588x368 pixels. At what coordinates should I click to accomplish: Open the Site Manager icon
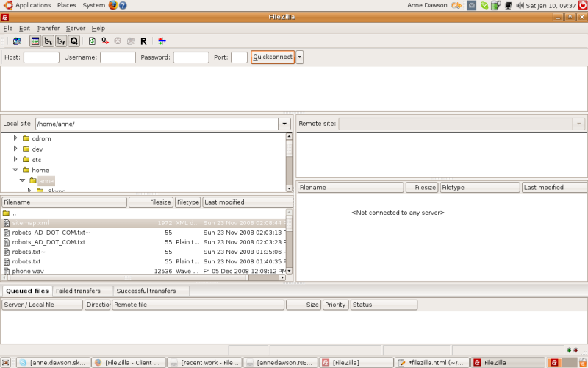click(16, 41)
